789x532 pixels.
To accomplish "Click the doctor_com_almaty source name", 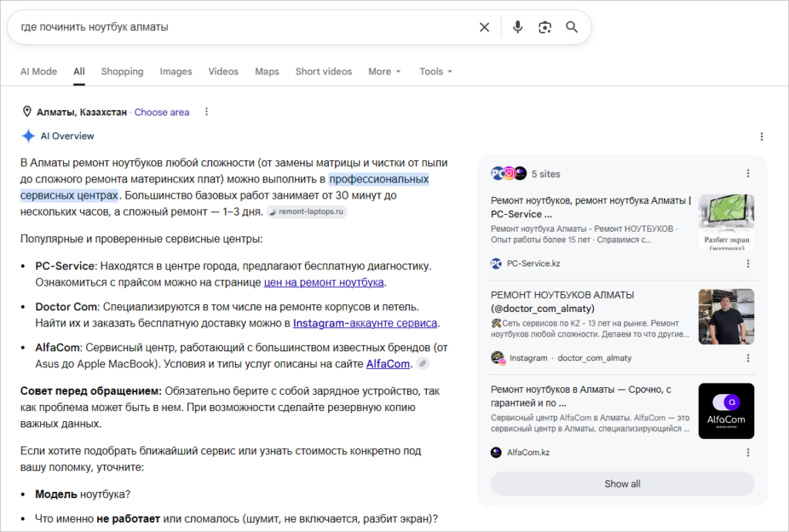I will click(594, 358).
